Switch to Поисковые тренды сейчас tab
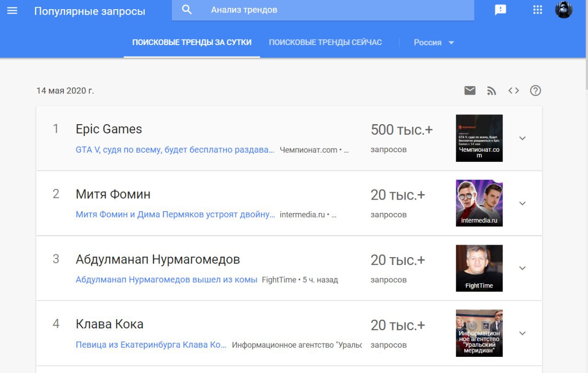 (x=325, y=42)
